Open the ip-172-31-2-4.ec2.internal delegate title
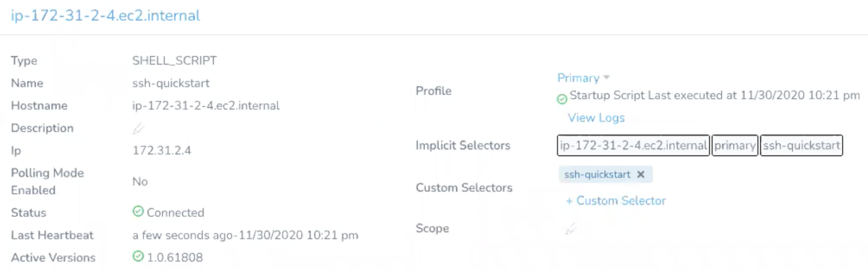Viewport: 868px width, 270px height. click(x=105, y=16)
